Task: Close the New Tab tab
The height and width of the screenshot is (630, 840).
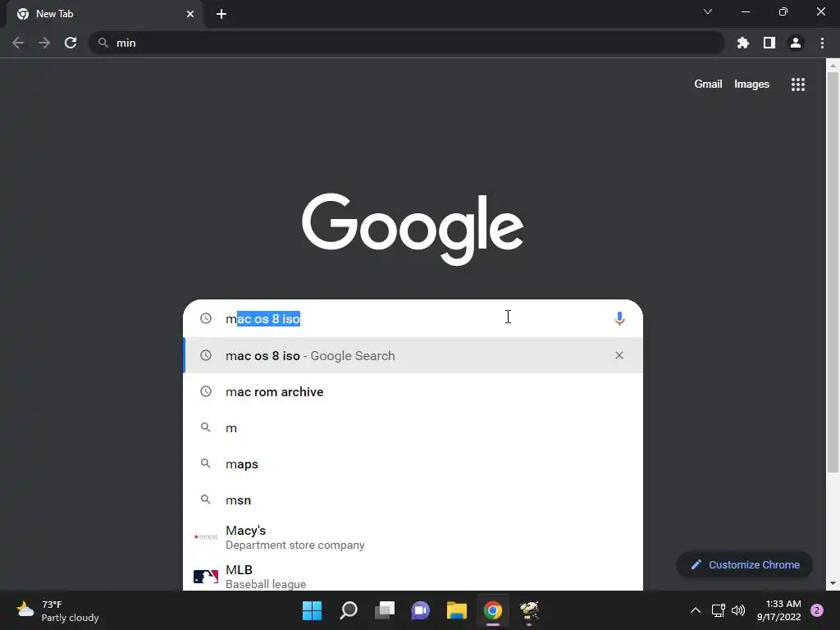Action: pos(190,14)
